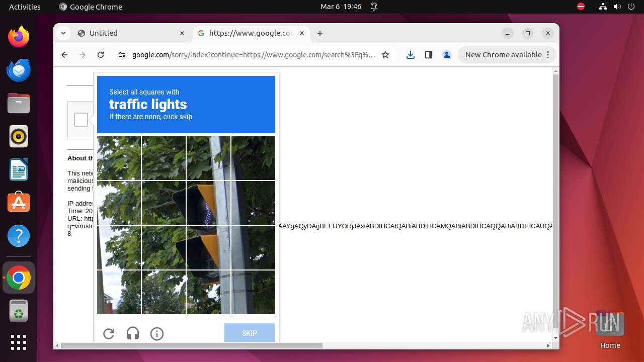Image resolution: width=644 pixels, height=362 pixels.
Task: Launch Thunderbird mail from dock
Action: point(19,70)
